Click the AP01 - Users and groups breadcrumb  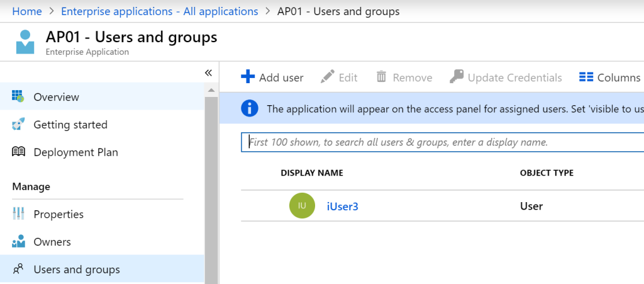tap(338, 11)
